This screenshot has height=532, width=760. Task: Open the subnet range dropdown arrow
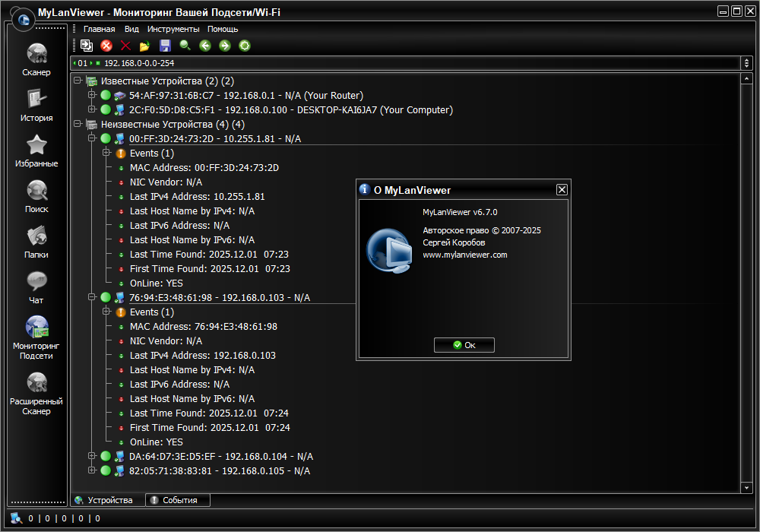pyautogui.click(x=747, y=63)
